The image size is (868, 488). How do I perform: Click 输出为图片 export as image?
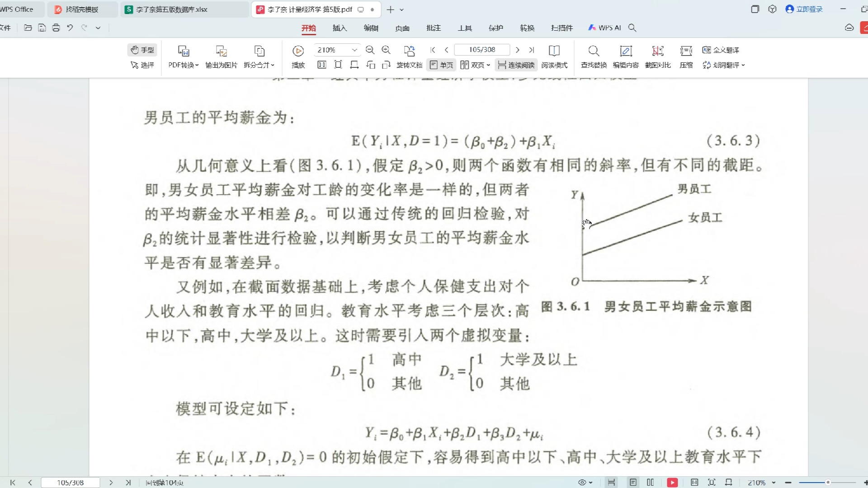click(222, 57)
